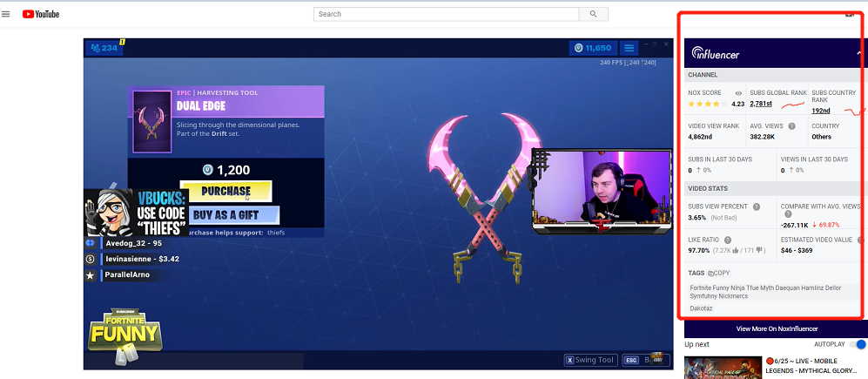Screen dimensions: 868x379
Task: Click the help icon beside LIKE RATIO
Action: click(727, 240)
